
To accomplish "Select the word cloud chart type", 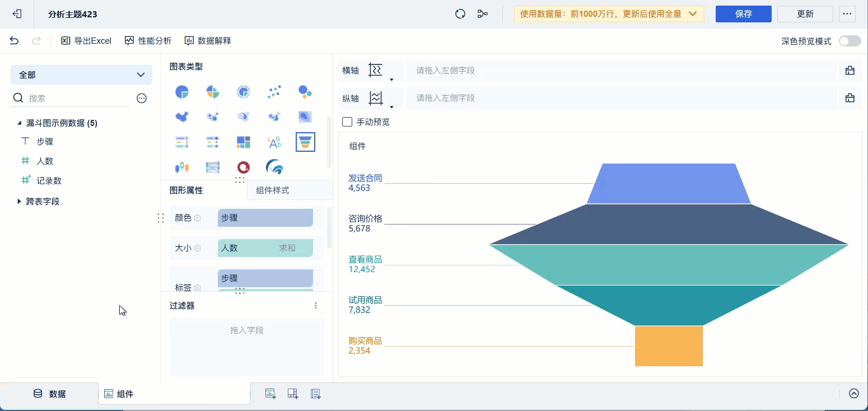I will pos(274,142).
